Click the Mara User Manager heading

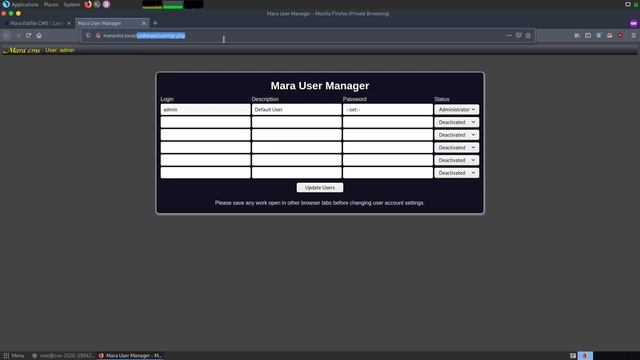320,86
